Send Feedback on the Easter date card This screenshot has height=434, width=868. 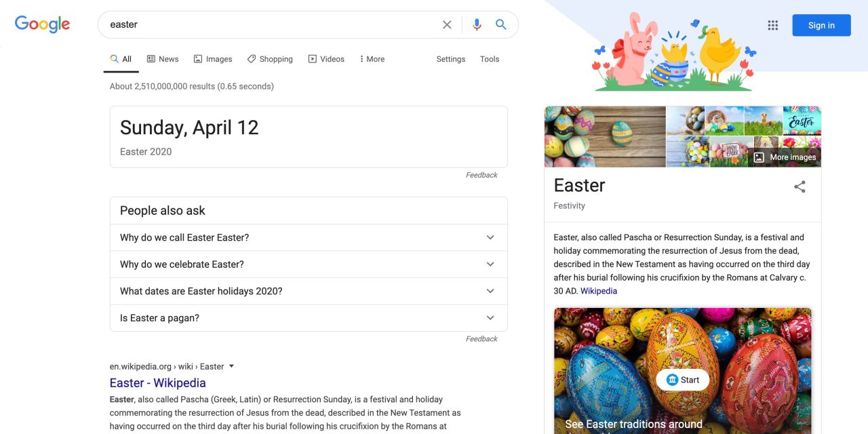[481, 174]
